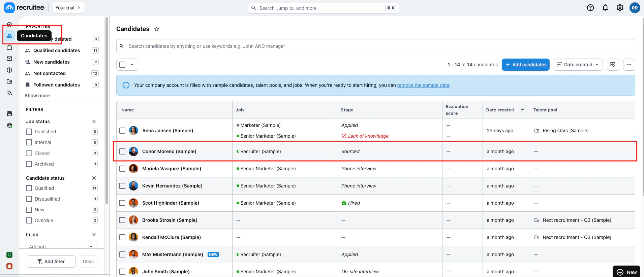Focus the Search candidates keyword field

pyautogui.click(x=376, y=46)
